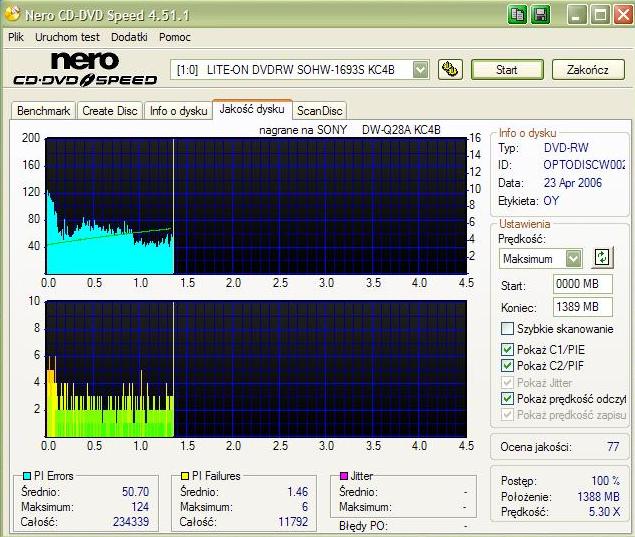Click the Start field showing 0000 MB
This screenshot has height=537, width=635.
583,284
